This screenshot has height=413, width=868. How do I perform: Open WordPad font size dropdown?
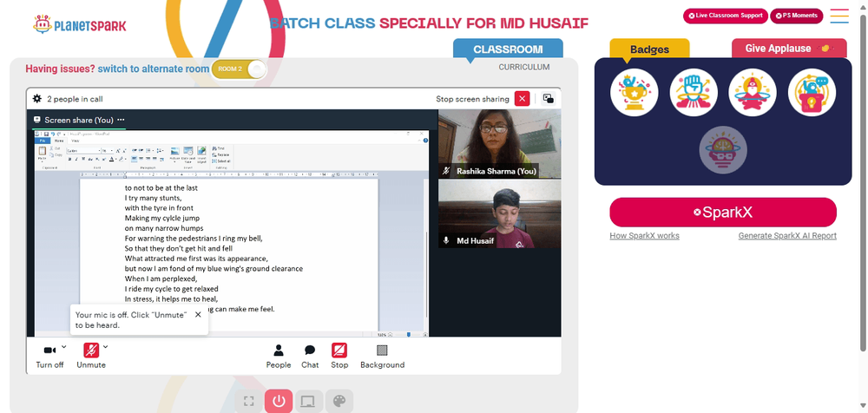(112, 151)
